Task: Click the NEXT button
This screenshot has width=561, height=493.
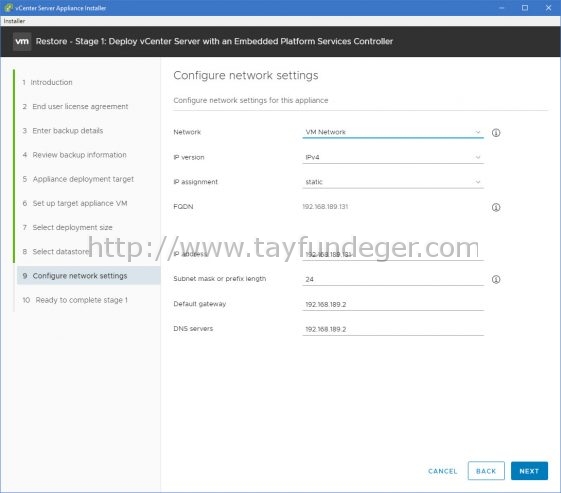Action: pyautogui.click(x=529, y=471)
